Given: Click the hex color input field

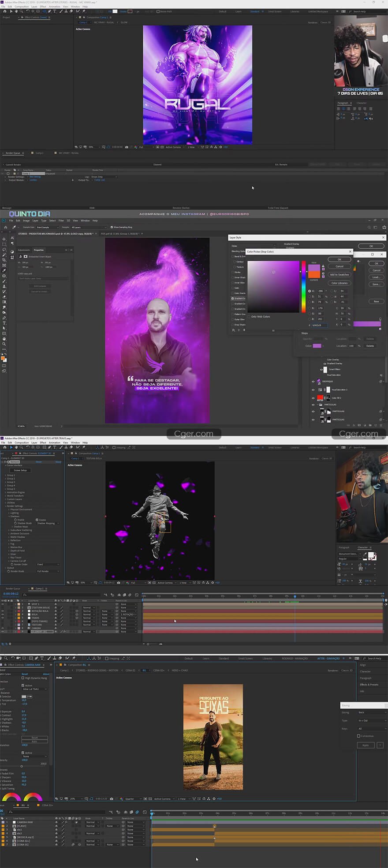Looking at the screenshot, I should click(x=320, y=325).
